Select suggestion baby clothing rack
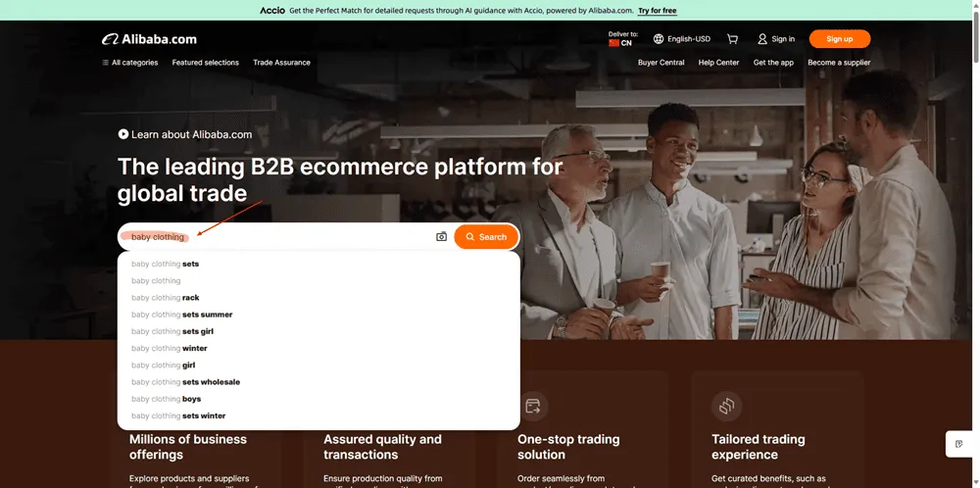This screenshot has width=980, height=488. tap(318, 298)
